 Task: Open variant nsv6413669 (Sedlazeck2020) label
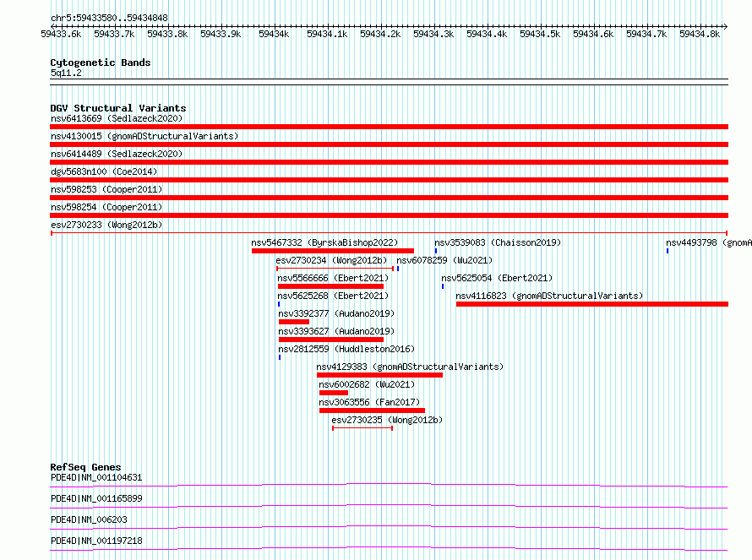coord(117,118)
